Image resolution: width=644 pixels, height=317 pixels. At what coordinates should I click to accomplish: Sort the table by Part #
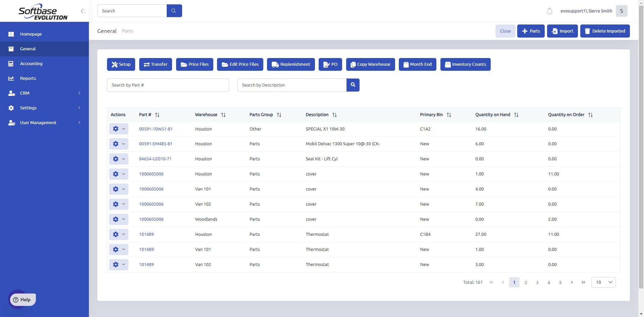click(157, 115)
